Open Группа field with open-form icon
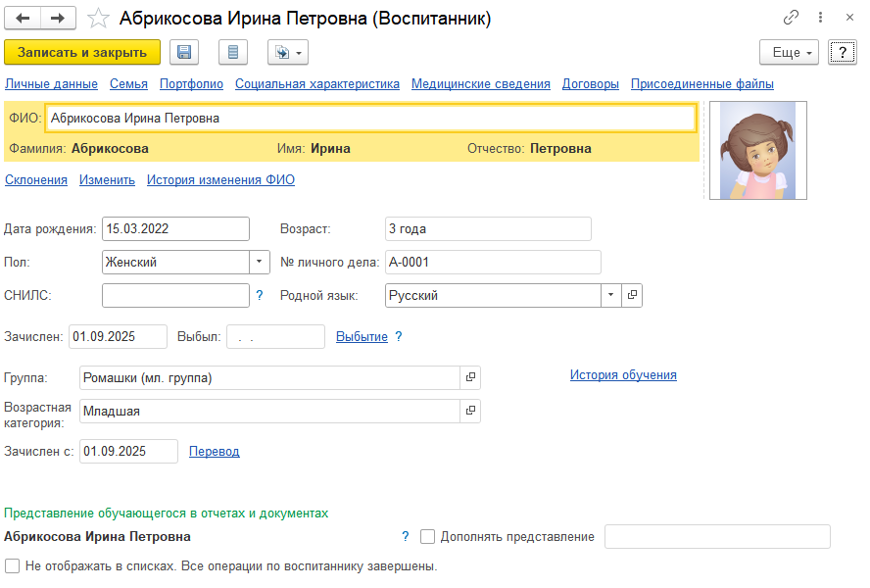The width and height of the screenshot is (870, 588). tap(470, 377)
